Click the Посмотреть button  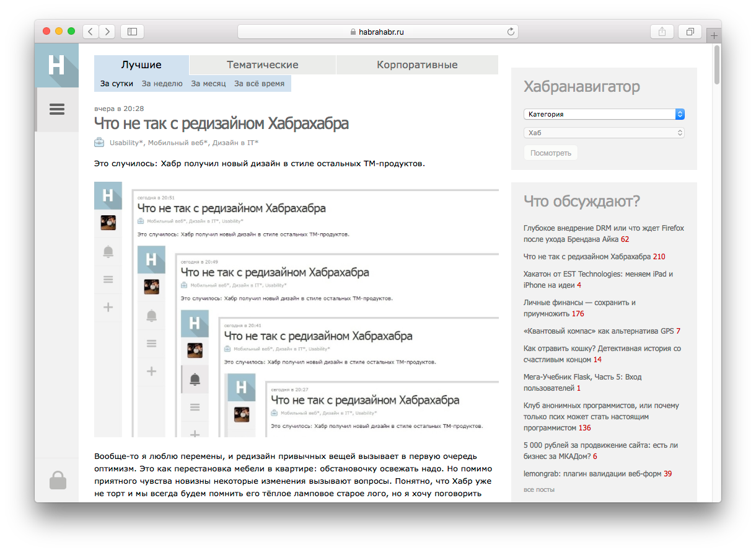tap(551, 153)
